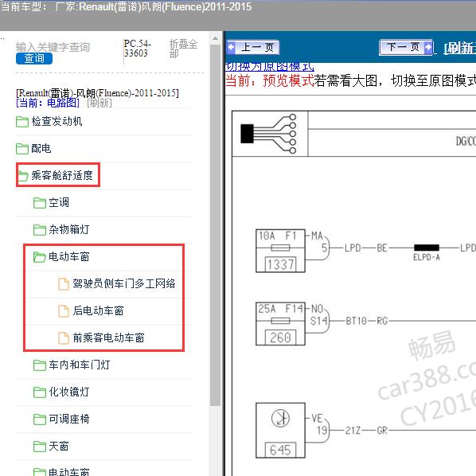
Task: Click document icon of 驾驶员侧车门多工网络
Action: click(x=64, y=284)
